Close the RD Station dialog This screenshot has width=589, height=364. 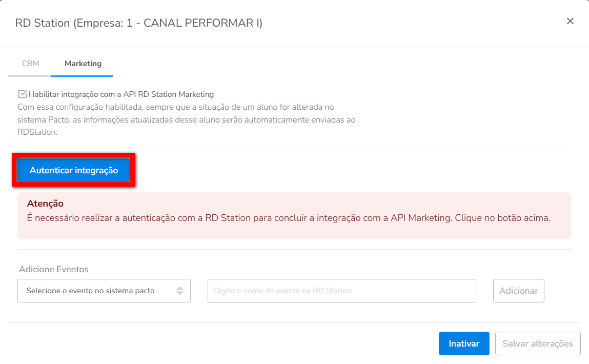pos(570,21)
